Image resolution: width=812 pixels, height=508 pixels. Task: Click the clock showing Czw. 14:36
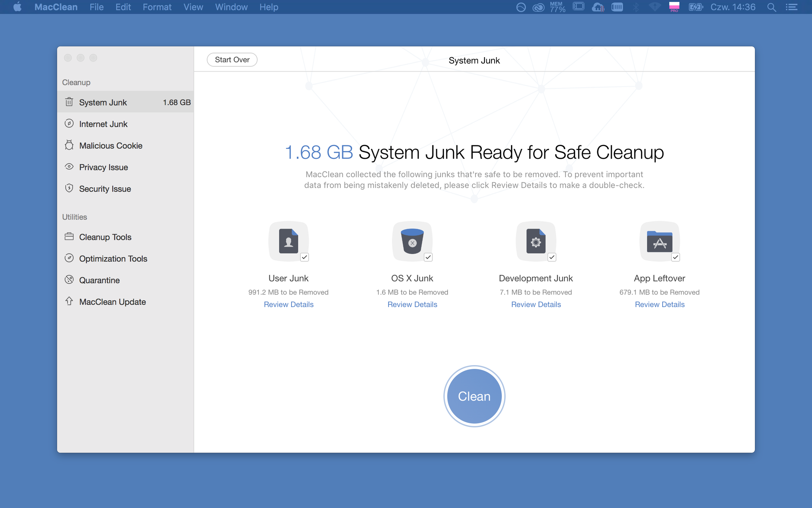coord(733,7)
